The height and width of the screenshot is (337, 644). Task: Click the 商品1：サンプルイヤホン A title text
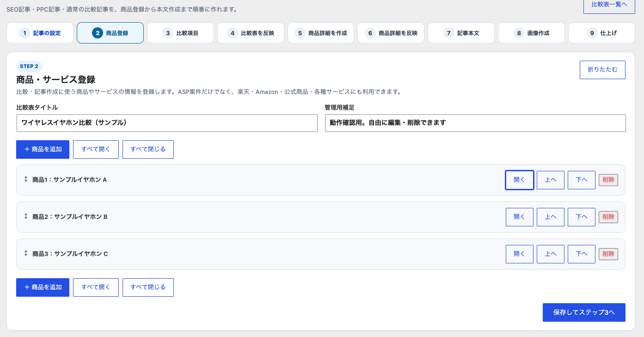[70, 180]
